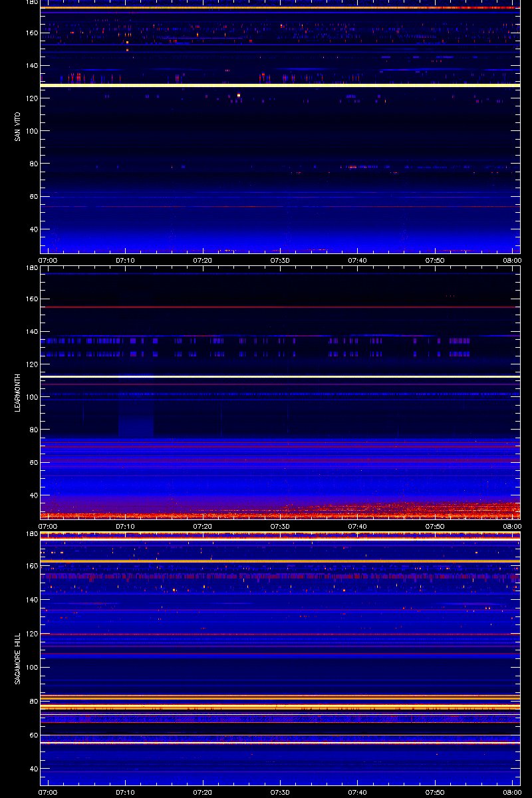Choose 07:50 below the Sagamore Hill plot
The height and width of the screenshot is (798, 532).
click(435, 792)
